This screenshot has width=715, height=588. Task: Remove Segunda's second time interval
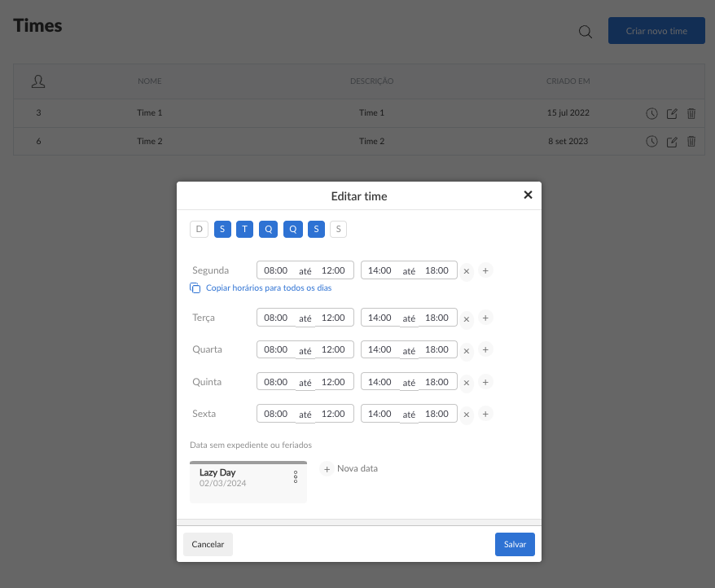coord(467,271)
